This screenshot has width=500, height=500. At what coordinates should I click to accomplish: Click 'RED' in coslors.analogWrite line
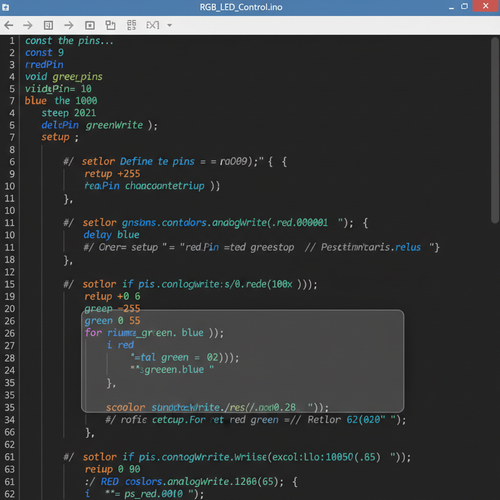tap(110, 481)
